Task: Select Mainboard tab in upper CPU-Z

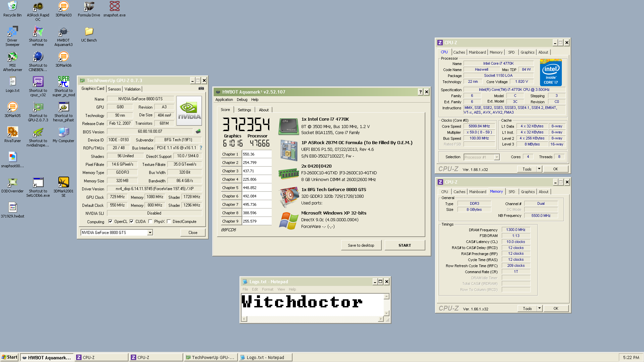Action: [x=477, y=52]
